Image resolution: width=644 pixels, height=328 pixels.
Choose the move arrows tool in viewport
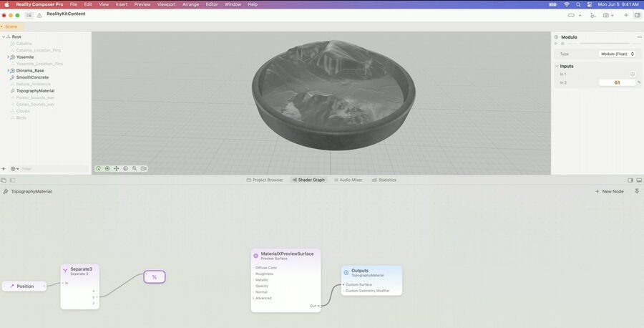pos(116,168)
